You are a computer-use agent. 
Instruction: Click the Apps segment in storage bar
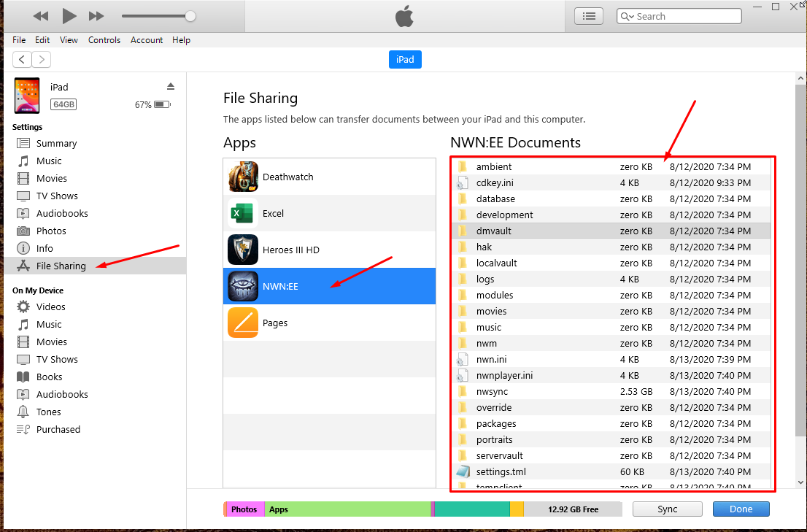(347, 509)
